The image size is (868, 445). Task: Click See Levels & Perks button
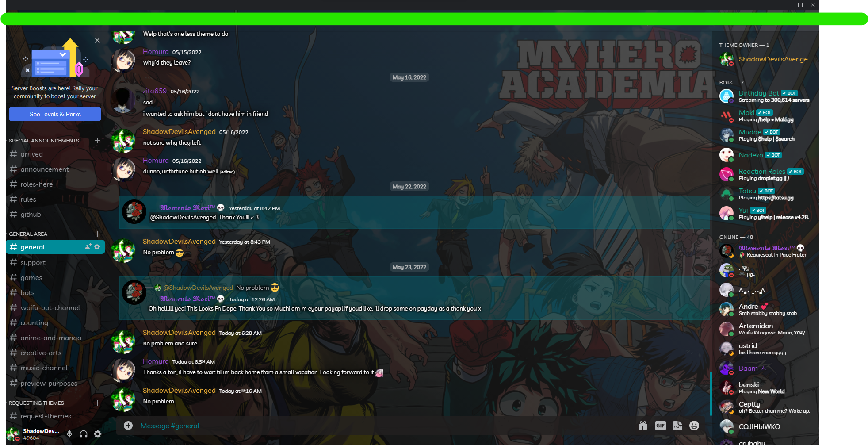coord(55,114)
